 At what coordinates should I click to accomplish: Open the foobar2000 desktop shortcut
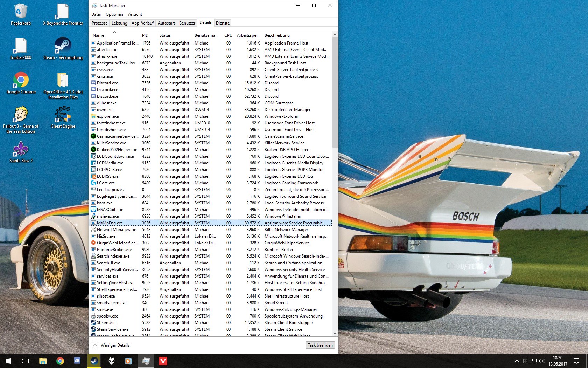click(x=21, y=48)
